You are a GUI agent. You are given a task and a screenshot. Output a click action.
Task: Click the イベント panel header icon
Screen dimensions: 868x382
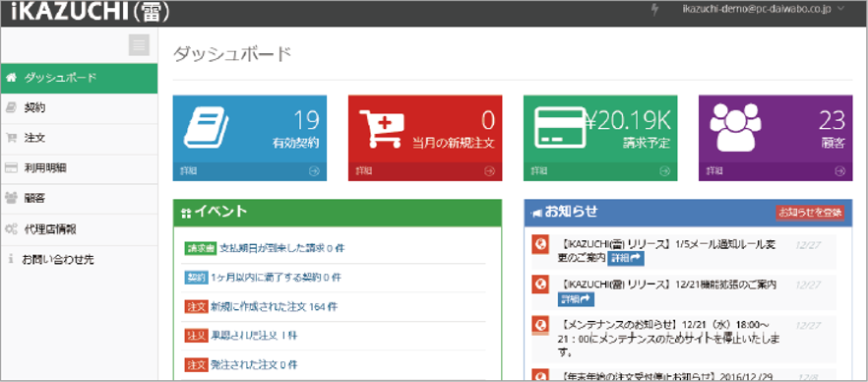pyautogui.click(x=185, y=213)
